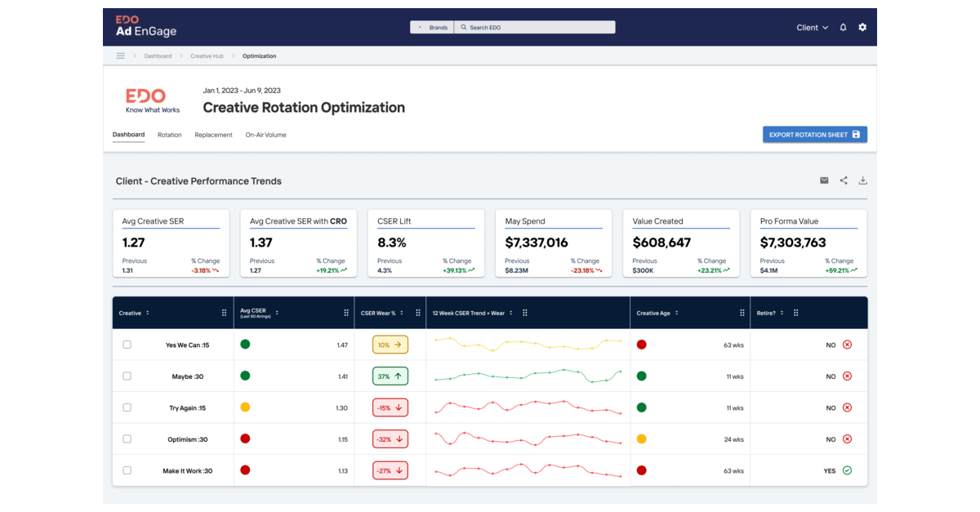
Task: Navigate to Creative Hub via breadcrumb link
Action: click(x=207, y=56)
